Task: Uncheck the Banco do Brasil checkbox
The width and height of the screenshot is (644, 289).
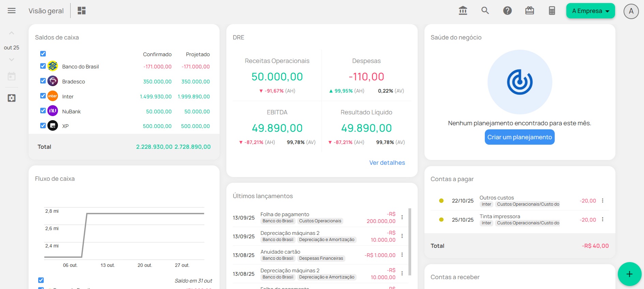Action: 43,66
